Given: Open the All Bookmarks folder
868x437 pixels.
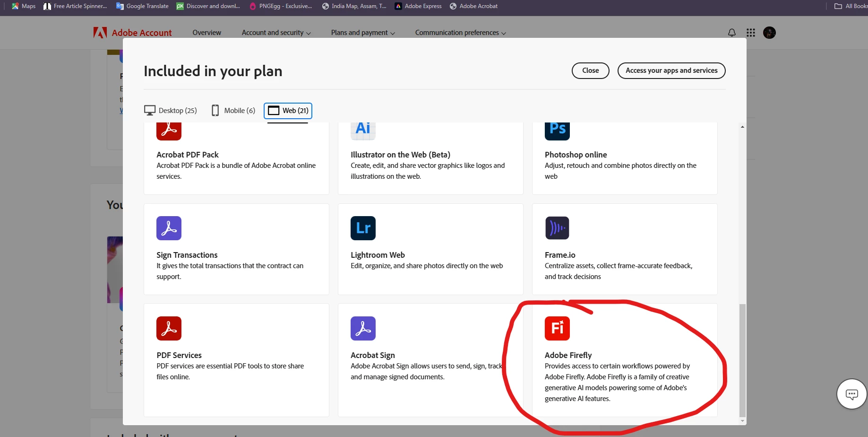Looking at the screenshot, I should [x=851, y=6].
